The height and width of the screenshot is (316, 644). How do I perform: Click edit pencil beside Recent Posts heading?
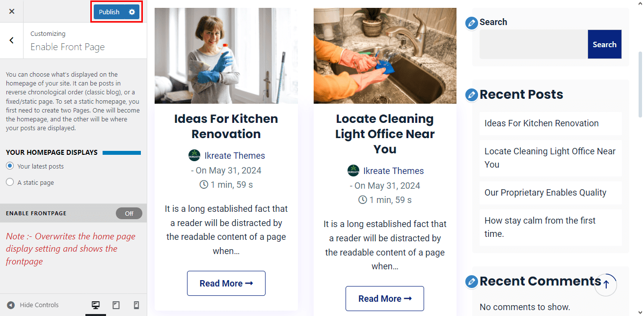pos(471,95)
